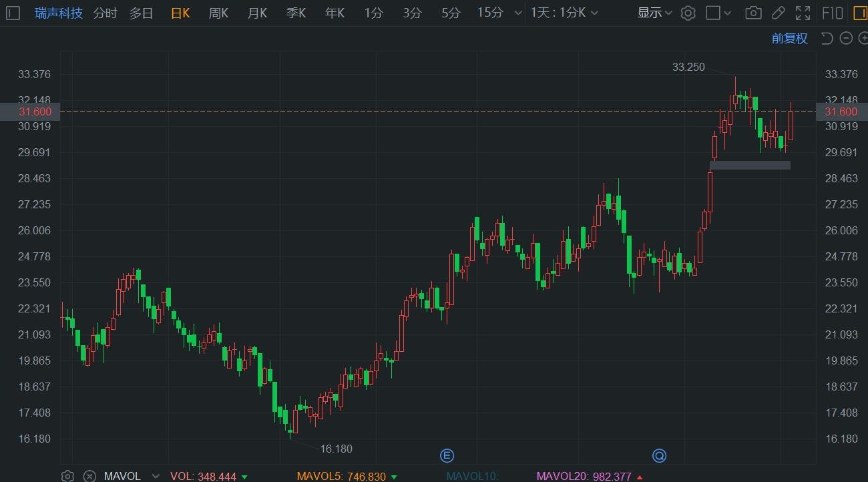Select the 年K yearly tab
868x482 pixels.
(335, 13)
